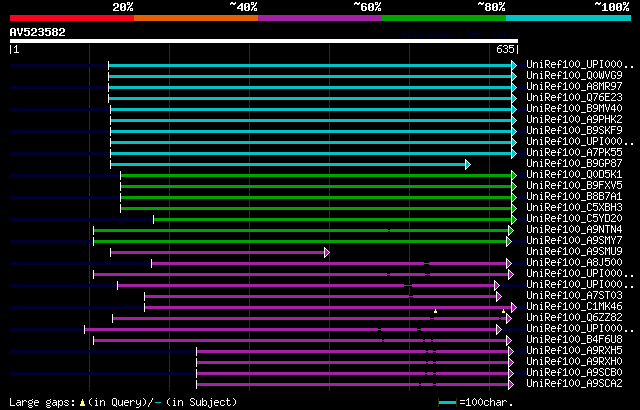This screenshot has height=410, width=640.
Task: Select the purple A9RXH0 alignment bar
Action: [352, 363]
